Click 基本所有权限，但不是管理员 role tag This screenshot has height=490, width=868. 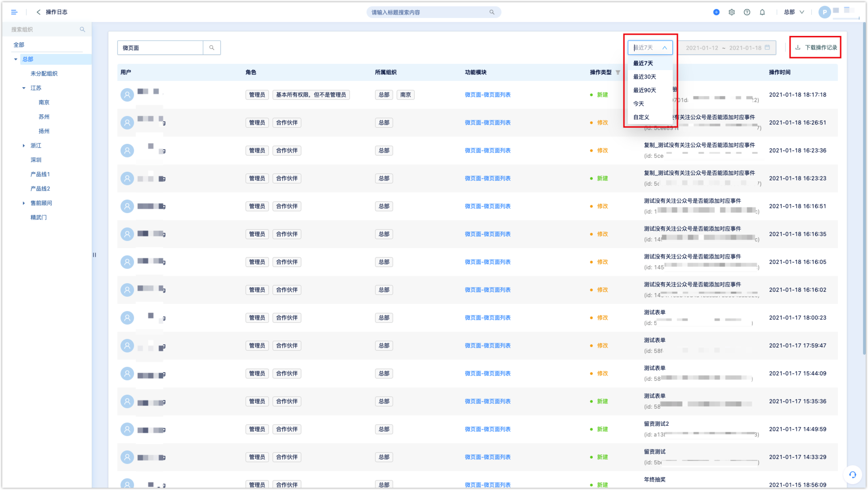(311, 95)
